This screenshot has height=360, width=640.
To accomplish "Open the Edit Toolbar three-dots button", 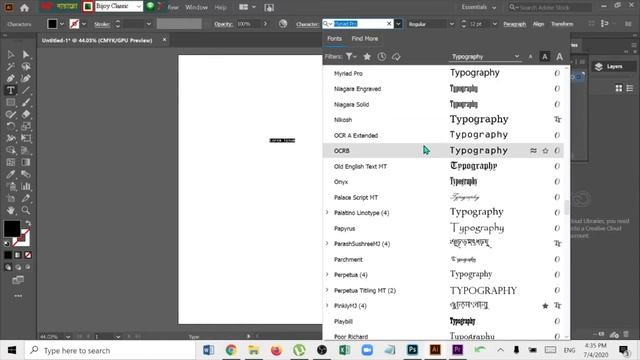I will (18, 296).
